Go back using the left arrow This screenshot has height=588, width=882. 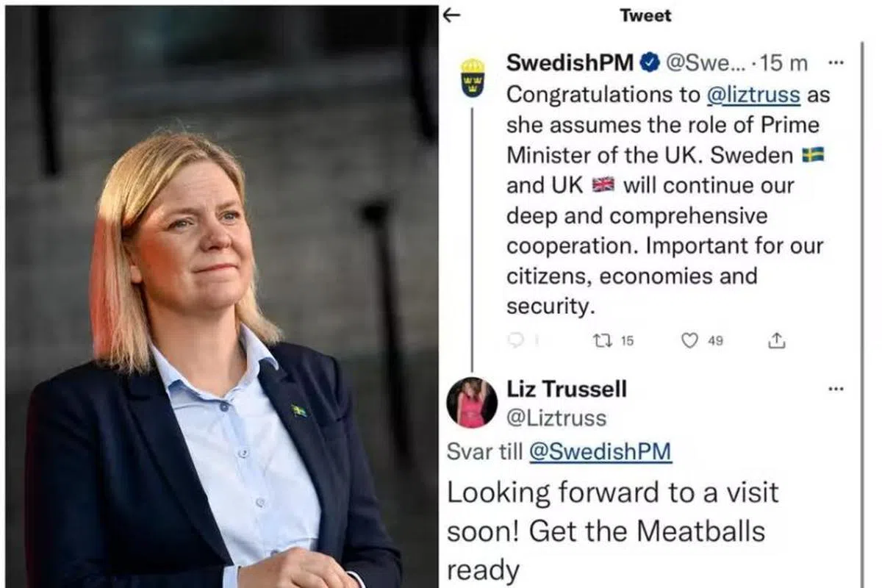(x=452, y=15)
